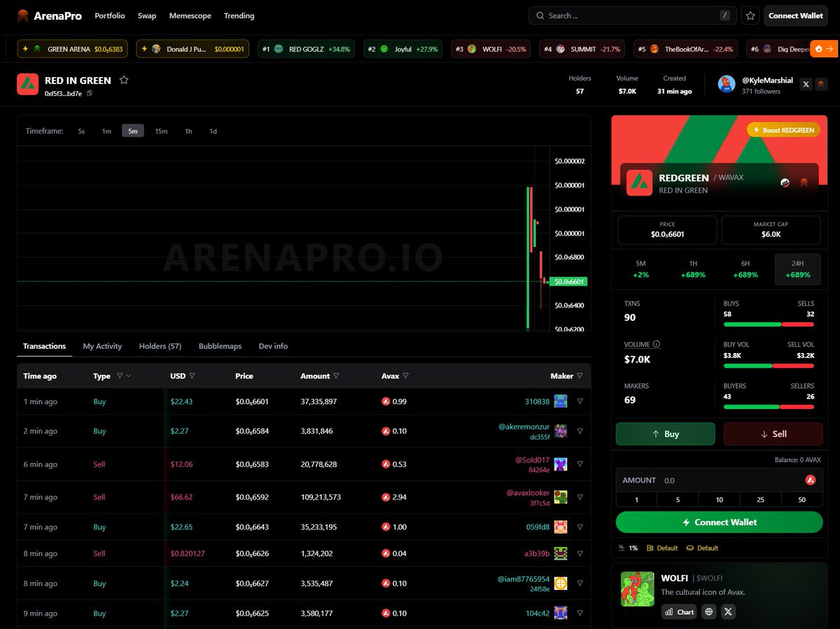Set timeframe to 1d

coord(213,131)
